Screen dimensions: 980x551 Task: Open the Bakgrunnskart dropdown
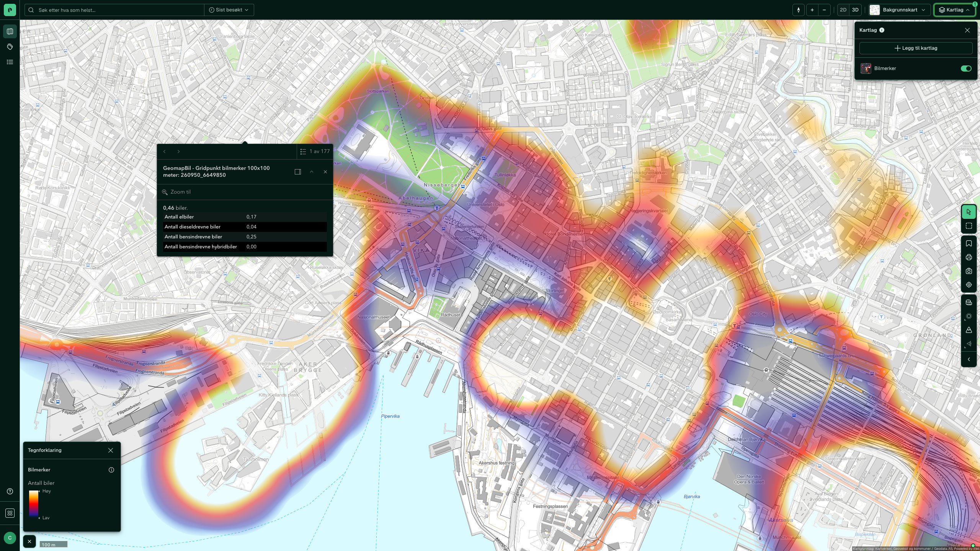click(899, 10)
